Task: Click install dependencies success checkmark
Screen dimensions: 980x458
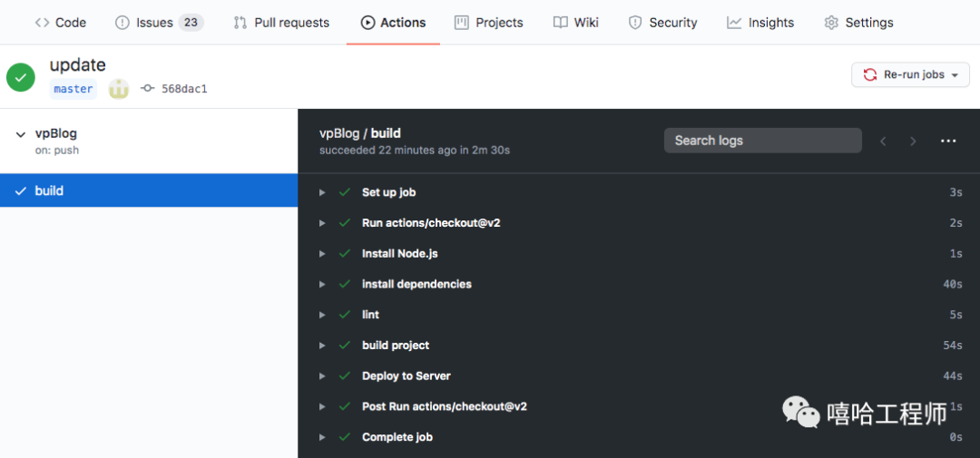Action: [x=345, y=284]
